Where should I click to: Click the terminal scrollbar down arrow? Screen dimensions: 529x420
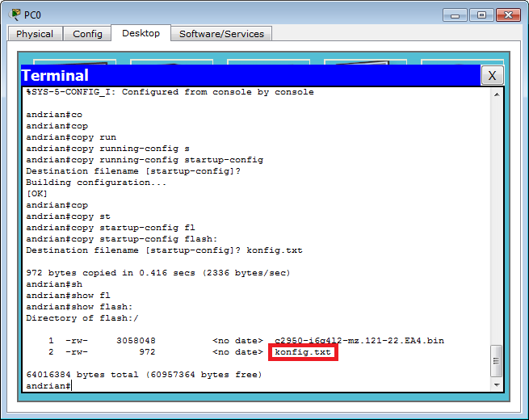coord(497,385)
